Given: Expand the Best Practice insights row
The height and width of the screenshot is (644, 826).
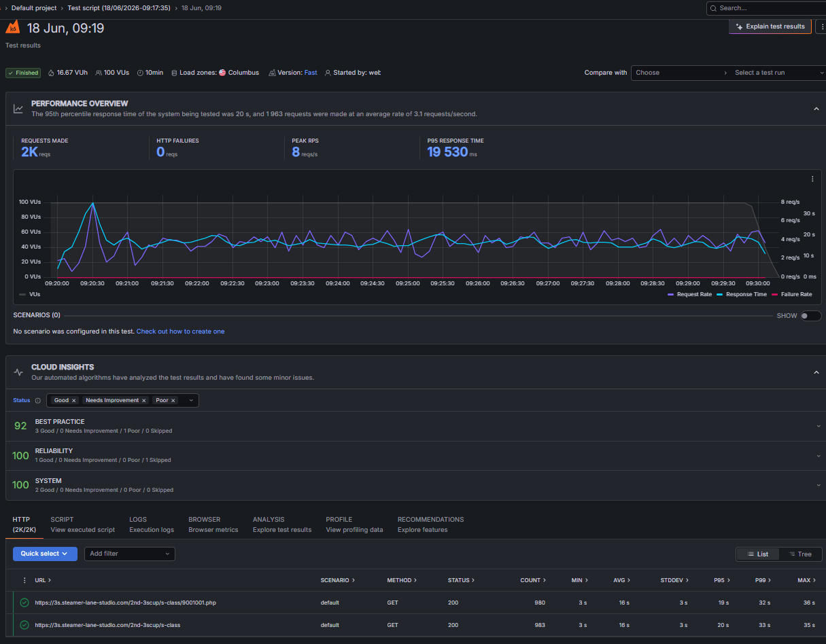Looking at the screenshot, I should (x=413, y=426).
